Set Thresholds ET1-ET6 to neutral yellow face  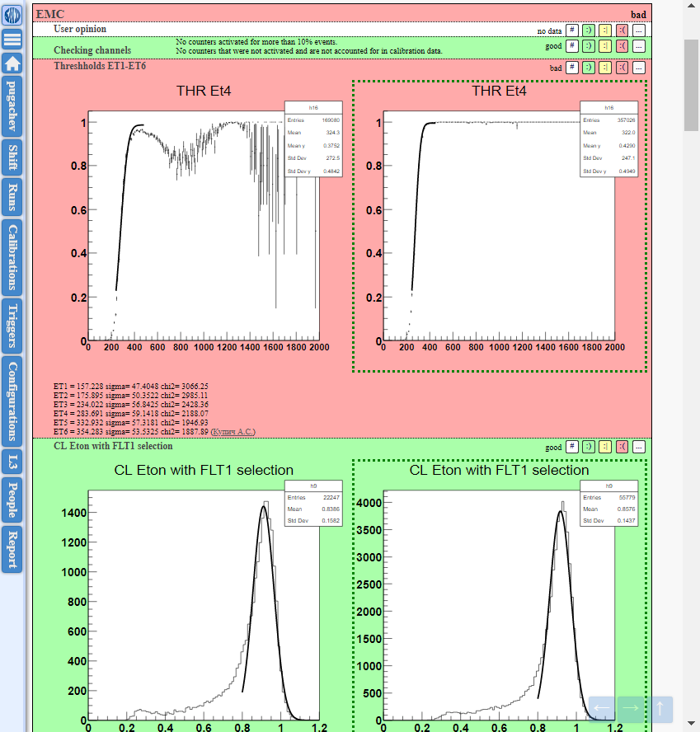(x=605, y=68)
